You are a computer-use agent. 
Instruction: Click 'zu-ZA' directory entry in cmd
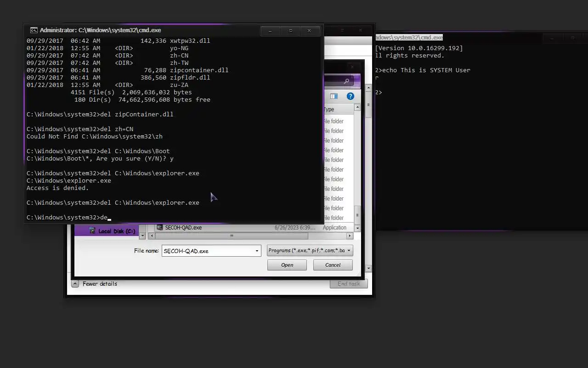(179, 85)
